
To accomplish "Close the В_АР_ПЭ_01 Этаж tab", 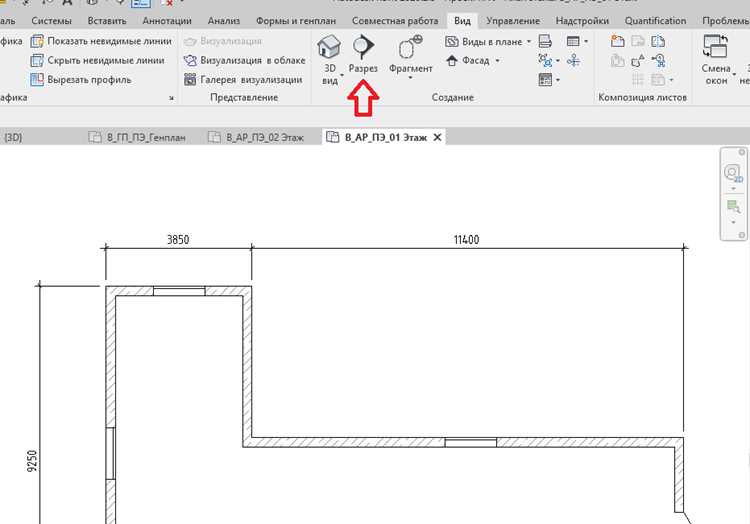I will [x=437, y=138].
